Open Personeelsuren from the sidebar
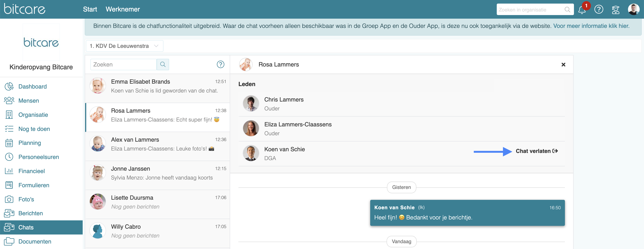The image size is (644, 249). coord(38,157)
